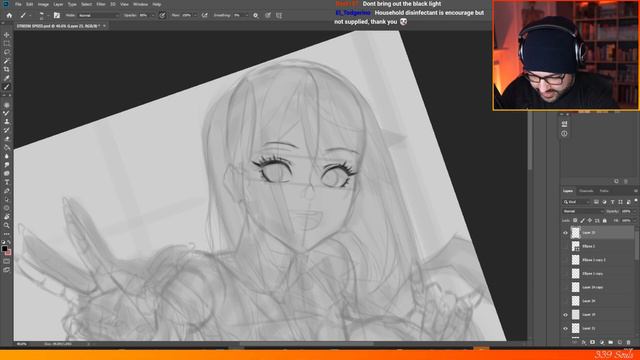Screen dimensions: 640x360
Task: Open the smoothing options gear
Action: coord(256,16)
